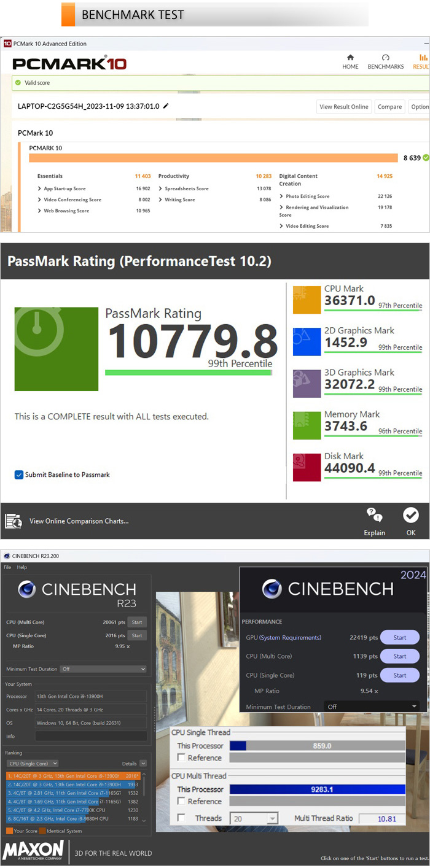Select ranking row 3 i7-1165G7 at 2.81 GHz
This screenshot has height=868, width=430.
pyautogui.click(x=73, y=792)
